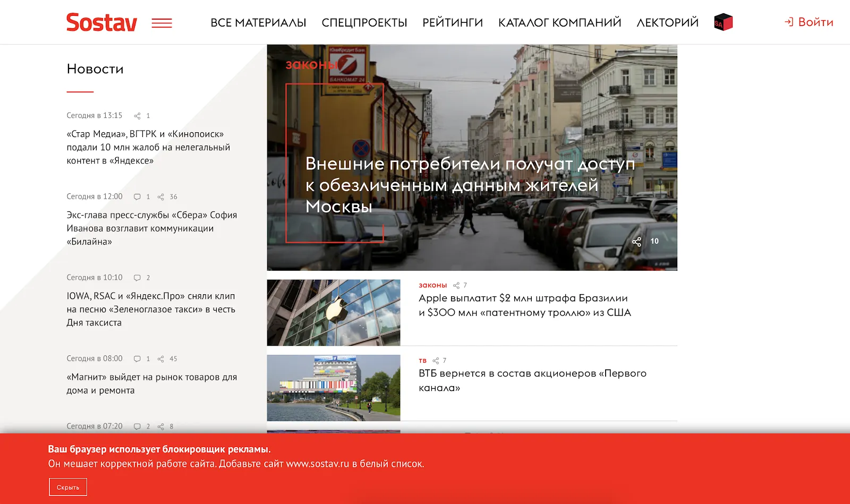This screenshot has width=850, height=504.
Task: Click the login arrow icon beside Войти
Action: pyautogui.click(x=789, y=22)
